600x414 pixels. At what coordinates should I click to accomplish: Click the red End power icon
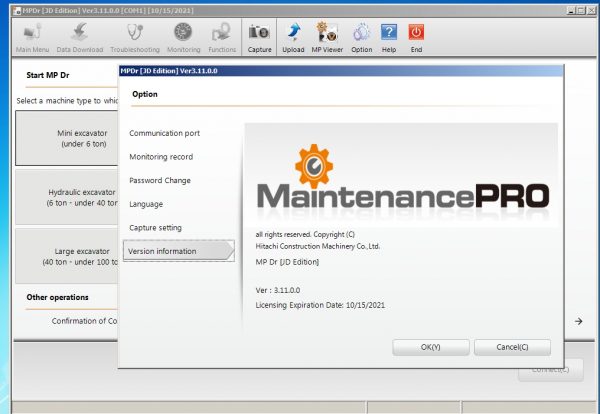pyautogui.click(x=416, y=37)
